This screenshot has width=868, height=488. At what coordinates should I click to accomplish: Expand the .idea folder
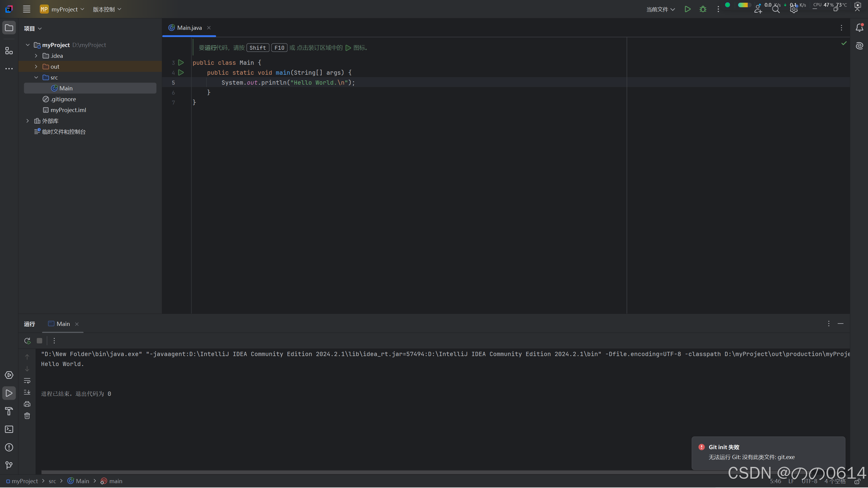coord(36,55)
